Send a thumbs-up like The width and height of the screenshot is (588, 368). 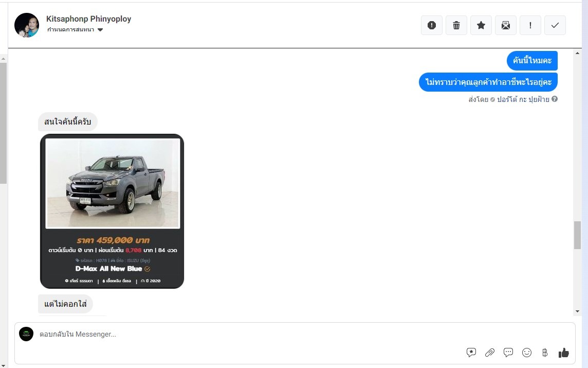click(564, 353)
